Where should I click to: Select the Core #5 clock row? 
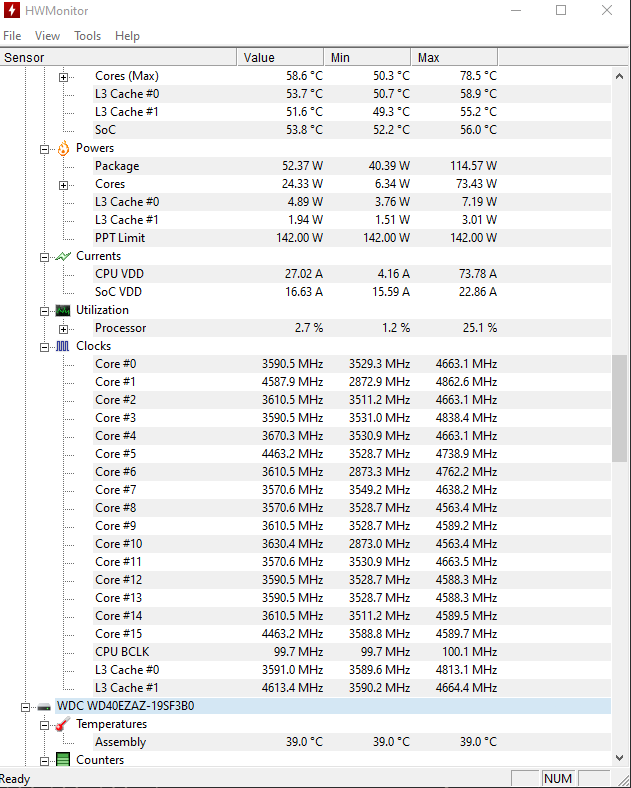click(352, 454)
